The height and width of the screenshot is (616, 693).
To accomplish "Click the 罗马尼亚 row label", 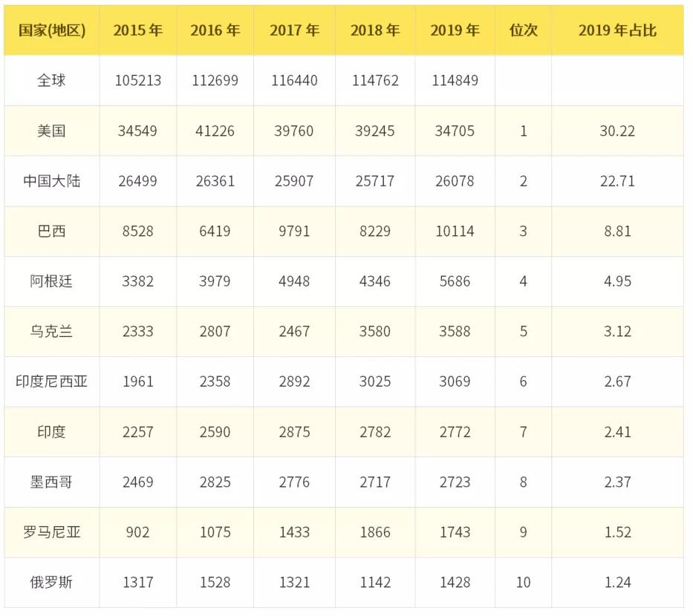I will 51,532.
